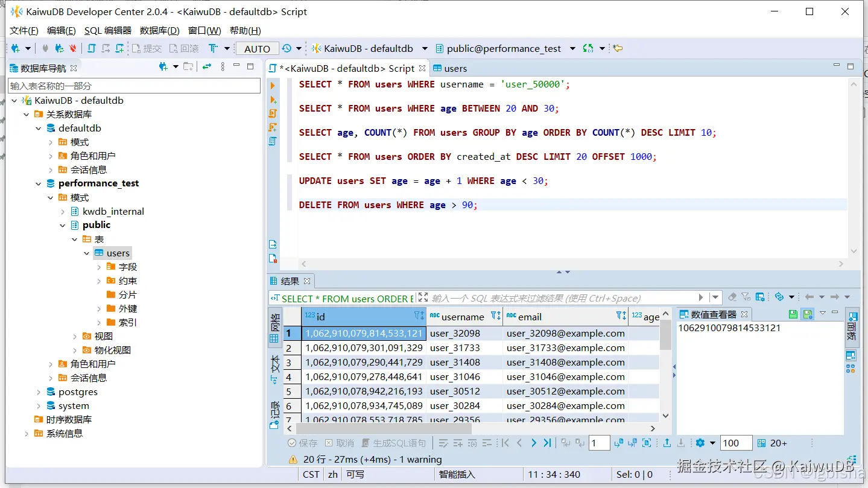Click the navigator view menu dots icon
The height and width of the screenshot is (488, 868).
(223, 67)
